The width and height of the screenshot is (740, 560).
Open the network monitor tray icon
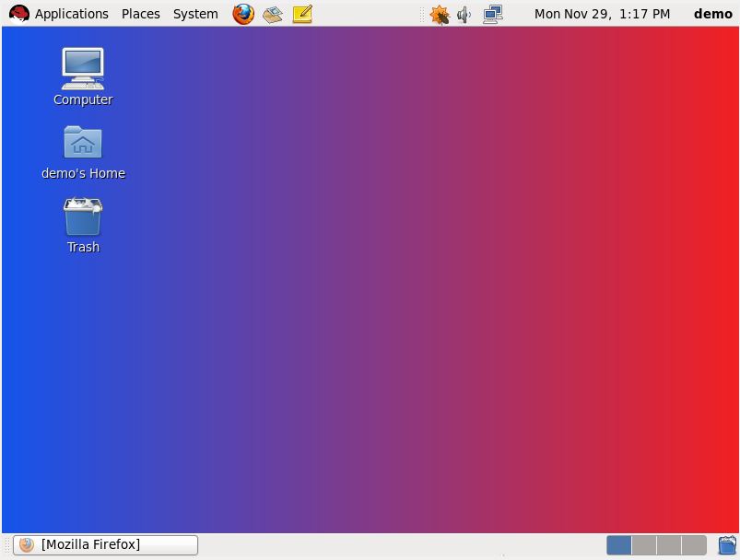(x=492, y=14)
